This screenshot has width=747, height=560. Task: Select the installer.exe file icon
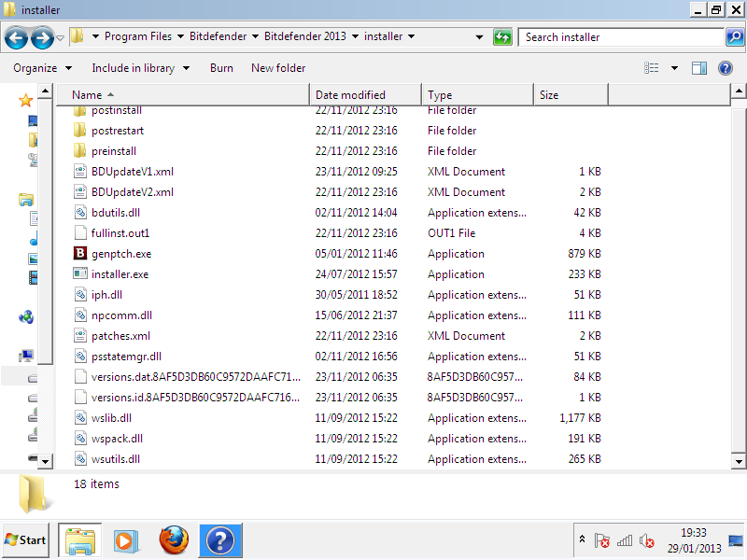[80, 273]
